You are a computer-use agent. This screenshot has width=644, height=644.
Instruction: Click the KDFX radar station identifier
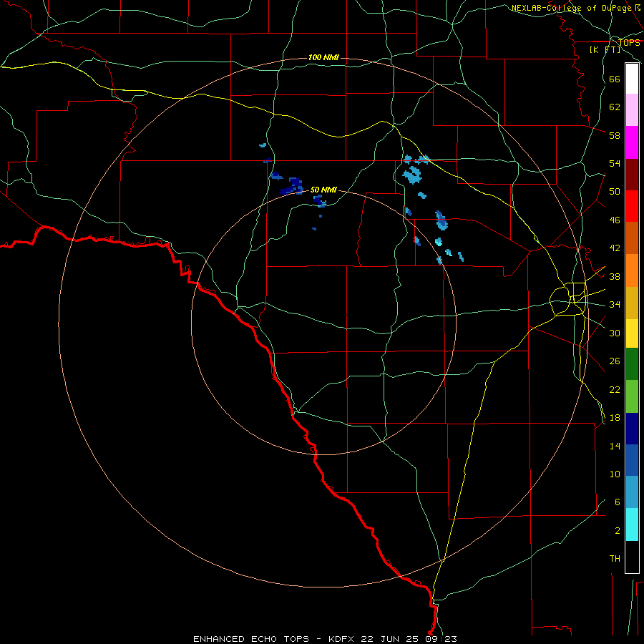point(342,639)
